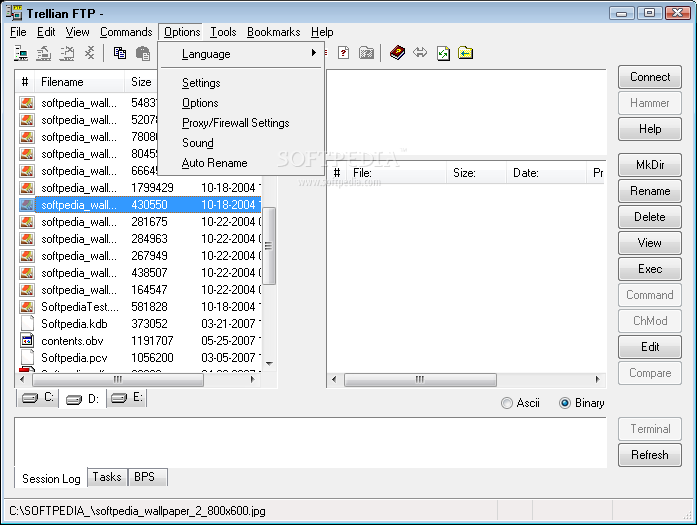Screen dimensions: 697x525
Task: Open the Tools menu
Action: (x=223, y=32)
